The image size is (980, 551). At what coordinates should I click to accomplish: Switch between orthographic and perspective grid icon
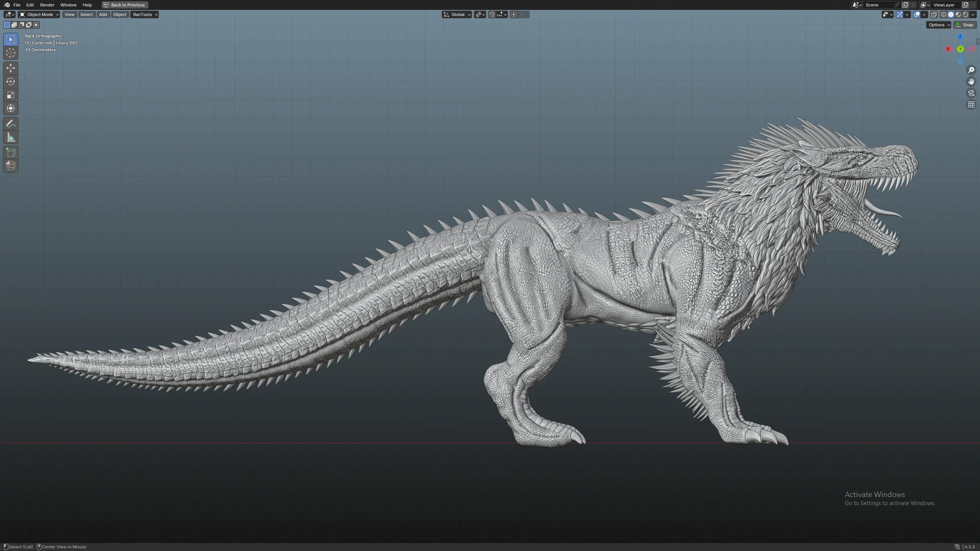[971, 105]
